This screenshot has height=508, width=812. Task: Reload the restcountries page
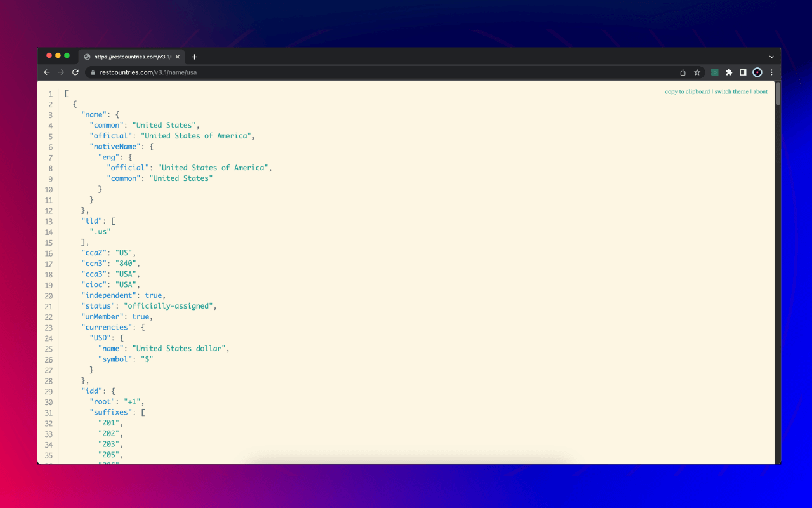tap(75, 72)
